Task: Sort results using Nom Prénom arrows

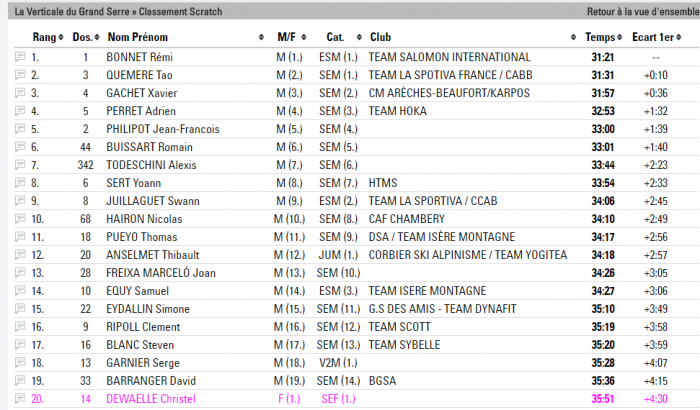Action: (261, 37)
